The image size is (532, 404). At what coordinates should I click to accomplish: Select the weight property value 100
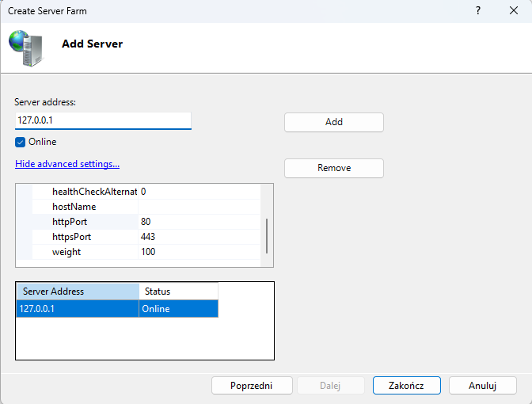(198, 252)
